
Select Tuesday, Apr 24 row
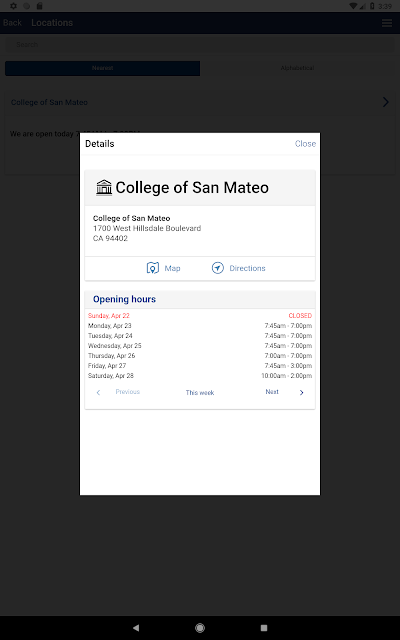click(x=200, y=336)
